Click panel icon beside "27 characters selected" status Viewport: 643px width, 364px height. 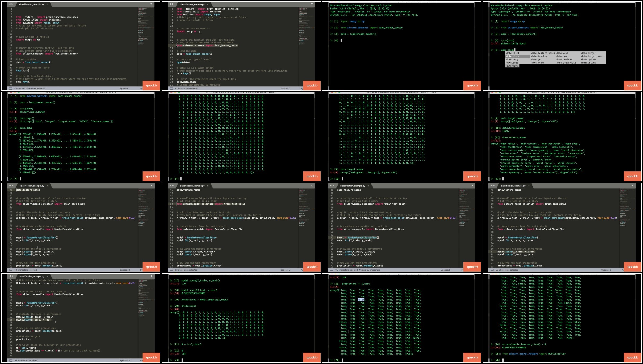click(x=11, y=361)
